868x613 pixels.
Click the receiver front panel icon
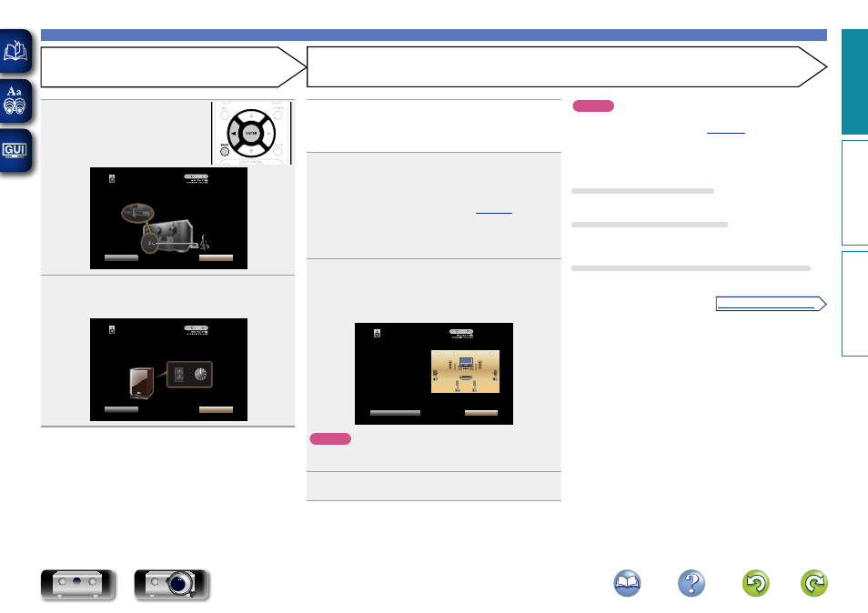click(x=78, y=584)
